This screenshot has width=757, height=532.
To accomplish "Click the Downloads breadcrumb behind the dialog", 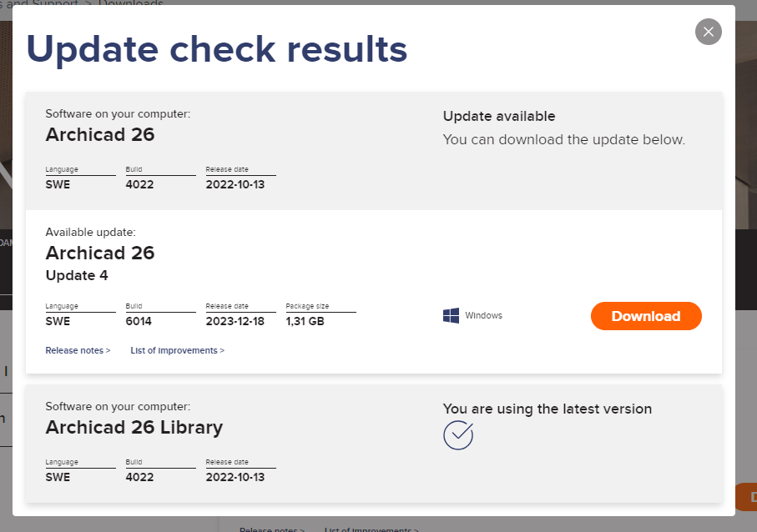I will 131,3.
